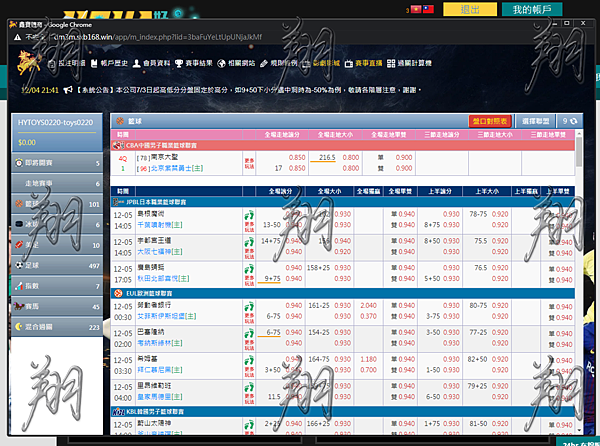600x446 pixels.
Task: Click the hockey puck icon in sidebar
Action: click(19, 224)
